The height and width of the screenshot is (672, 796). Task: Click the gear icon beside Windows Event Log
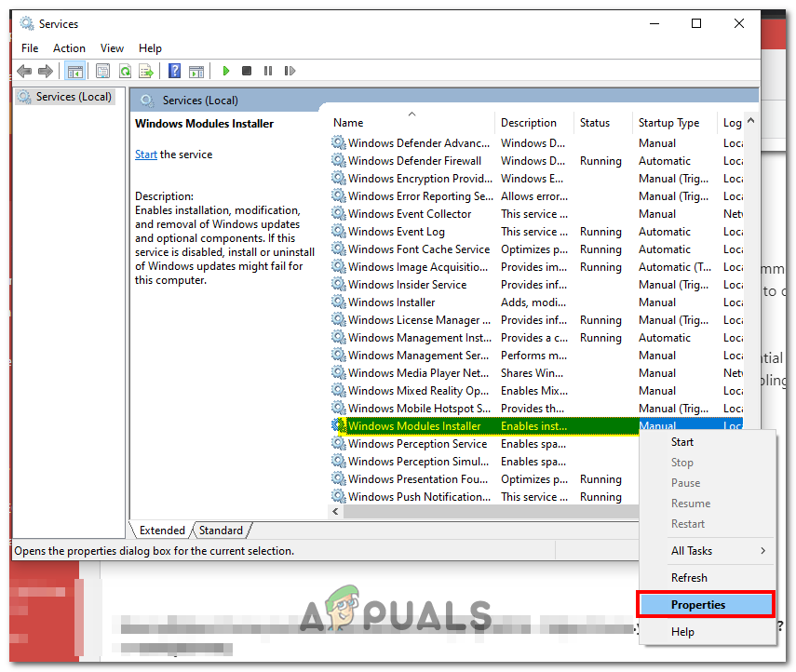[x=339, y=231]
